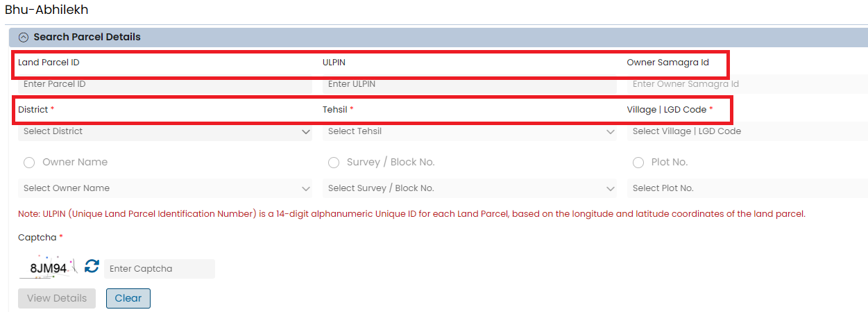The height and width of the screenshot is (312, 868).
Task: Expand the Select Survey / Block No. dropdown
Action: pos(470,188)
